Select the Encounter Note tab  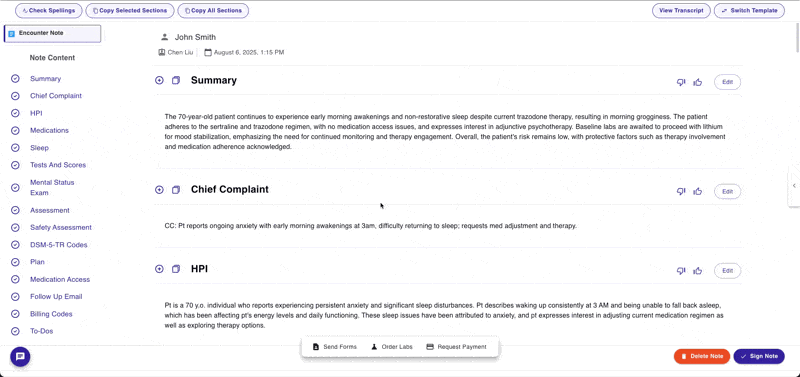coord(52,33)
